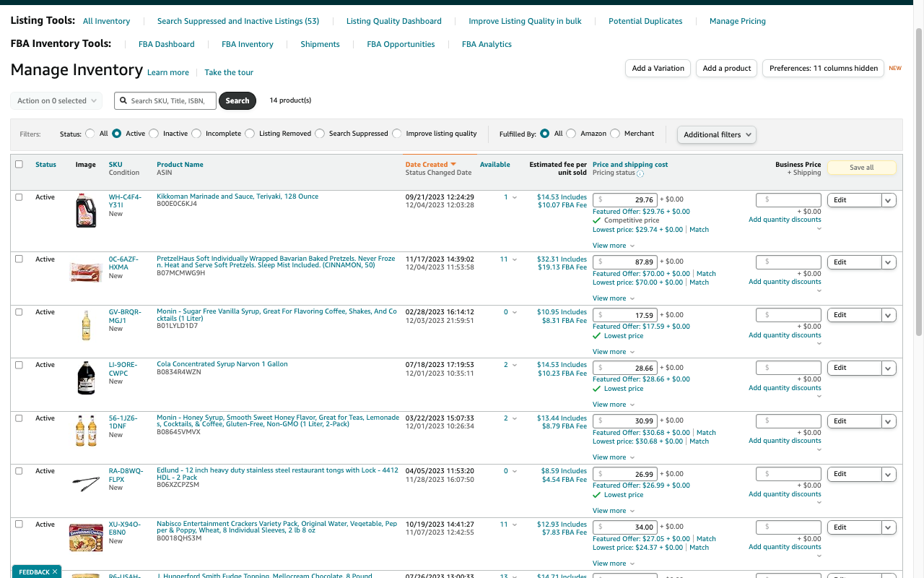Filter Fulfilled By Amazon

(x=571, y=134)
